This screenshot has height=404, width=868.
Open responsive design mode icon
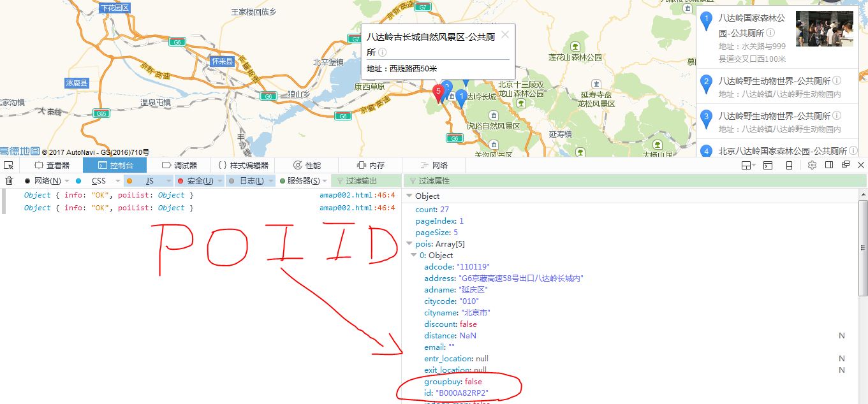click(x=789, y=165)
